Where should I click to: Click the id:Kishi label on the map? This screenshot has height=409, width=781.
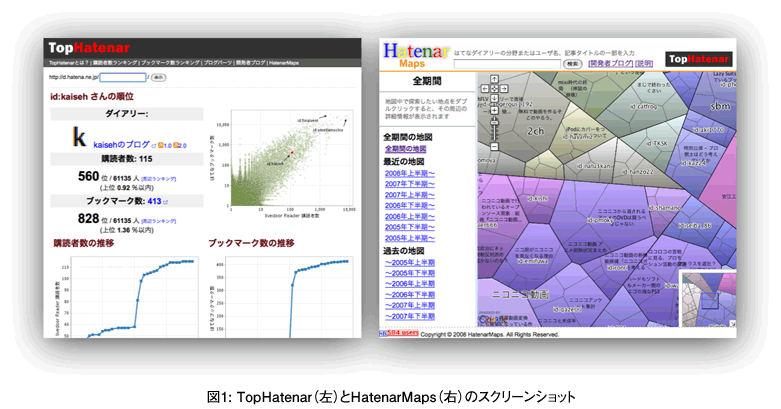pyautogui.click(x=537, y=198)
